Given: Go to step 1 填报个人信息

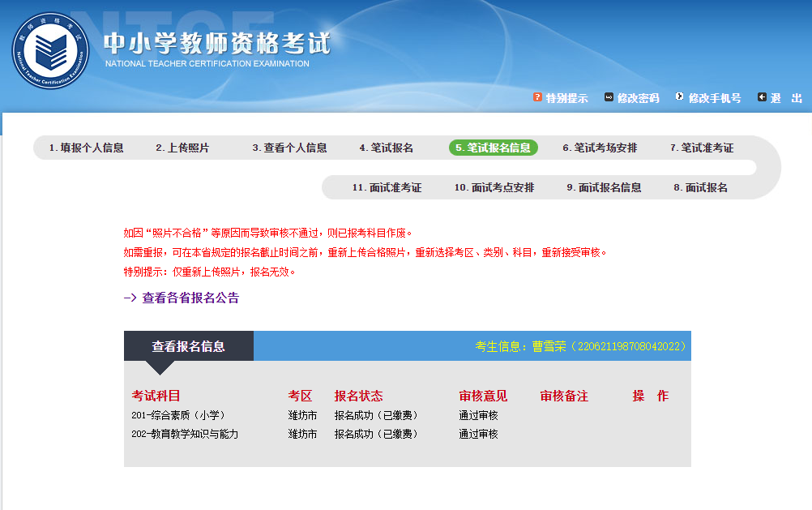Looking at the screenshot, I should (x=87, y=148).
